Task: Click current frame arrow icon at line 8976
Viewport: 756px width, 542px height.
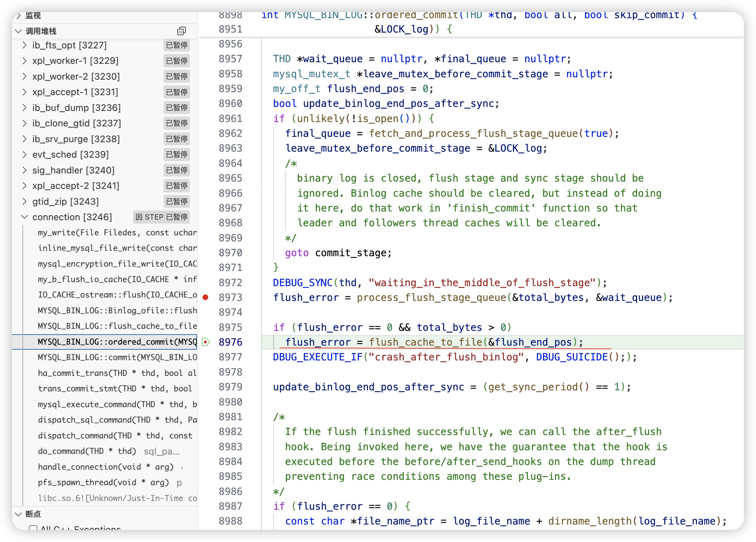Action: pyautogui.click(x=206, y=342)
